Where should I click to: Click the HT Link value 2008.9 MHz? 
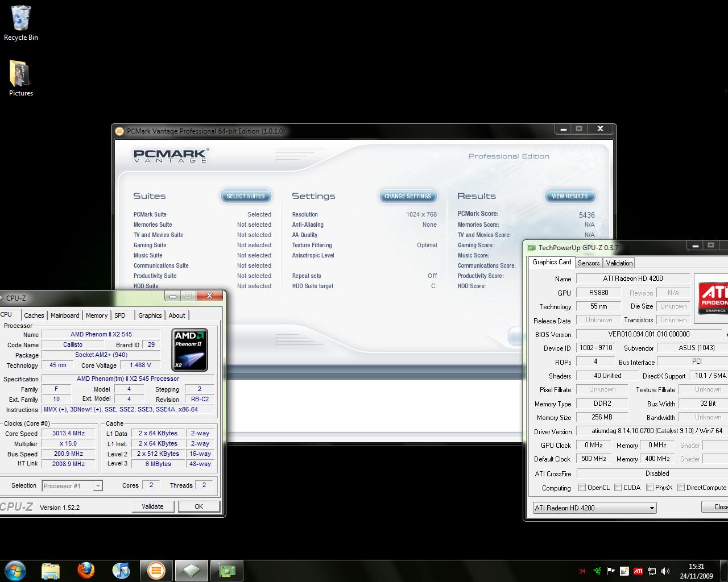click(68, 464)
